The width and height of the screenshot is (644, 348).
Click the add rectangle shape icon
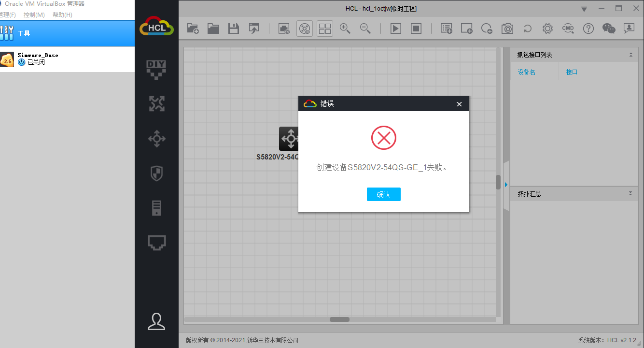coord(467,29)
